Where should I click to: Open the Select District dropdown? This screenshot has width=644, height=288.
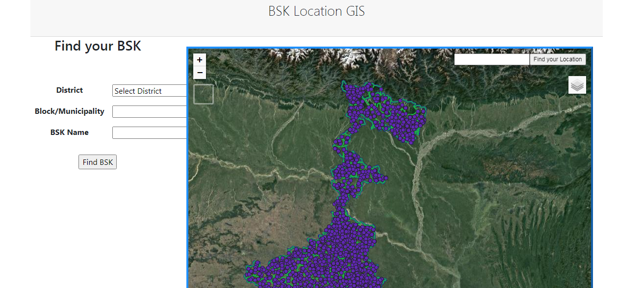(x=150, y=91)
